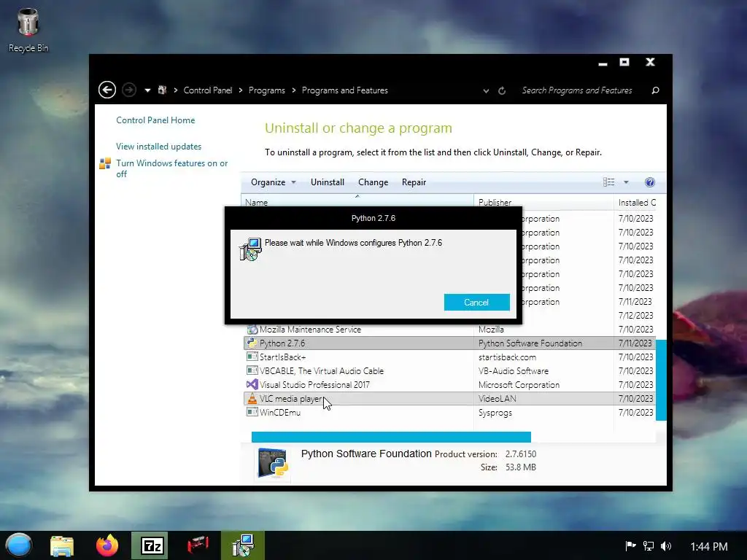The image size is (747, 560).
Task: Open help with the question mark icon
Action: tap(650, 182)
